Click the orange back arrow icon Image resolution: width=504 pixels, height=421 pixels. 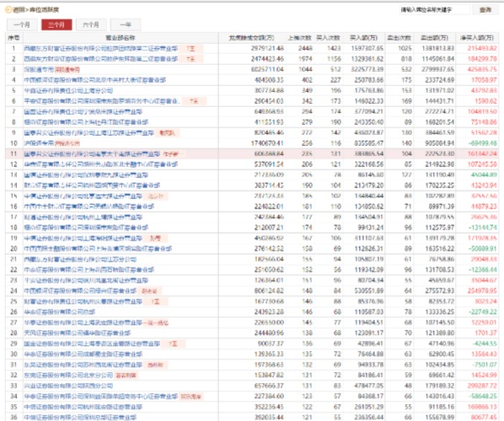8,10
